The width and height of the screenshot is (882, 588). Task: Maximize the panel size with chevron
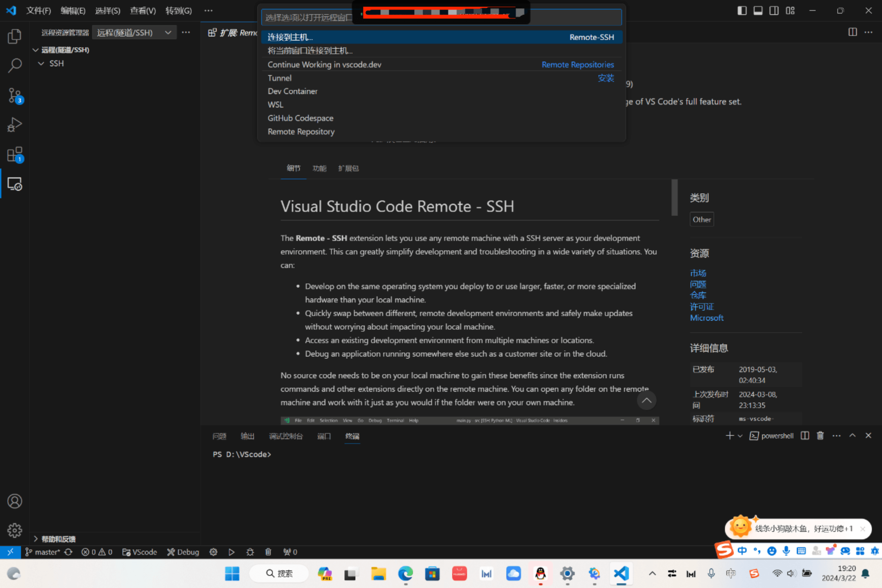click(x=852, y=436)
